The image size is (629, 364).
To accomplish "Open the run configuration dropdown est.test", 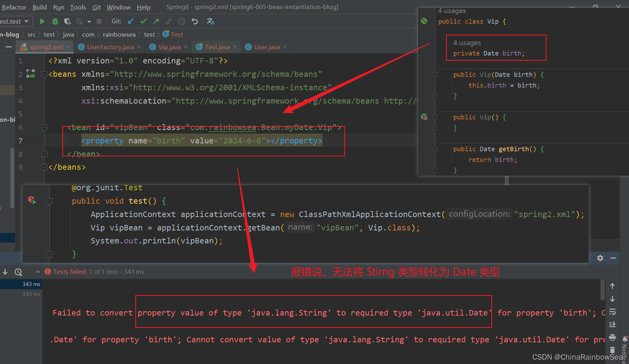I will (15, 21).
